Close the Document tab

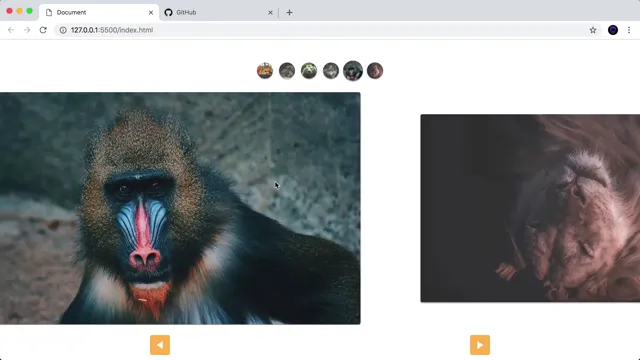[x=151, y=13]
